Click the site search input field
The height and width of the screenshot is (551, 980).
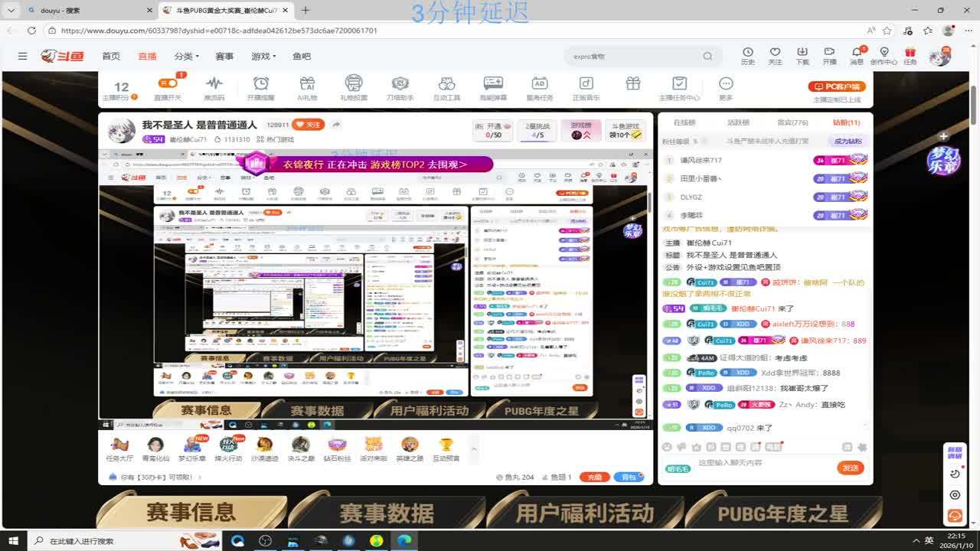point(634,56)
